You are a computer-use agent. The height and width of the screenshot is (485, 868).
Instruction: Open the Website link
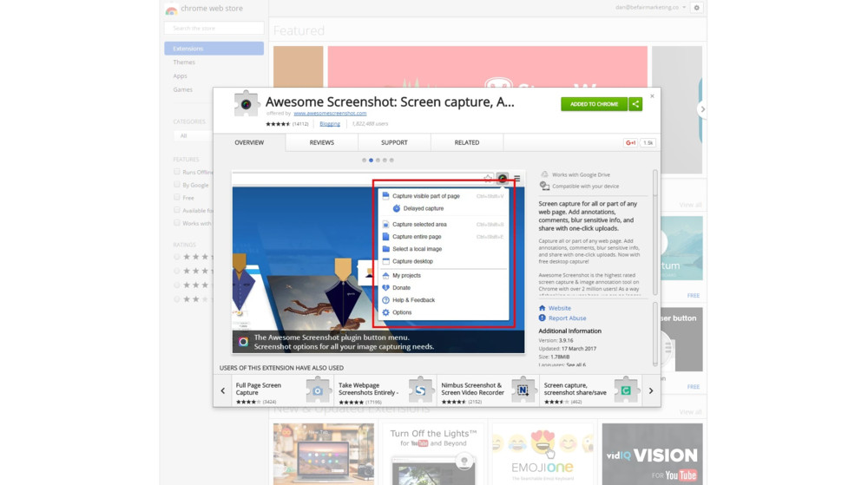(560, 308)
